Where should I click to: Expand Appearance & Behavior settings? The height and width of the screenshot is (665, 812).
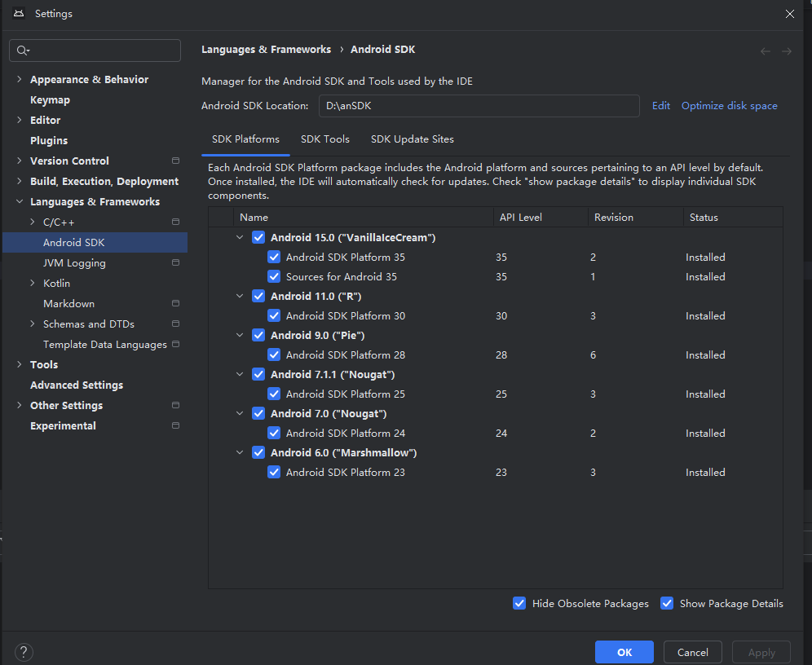click(x=20, y=79)
